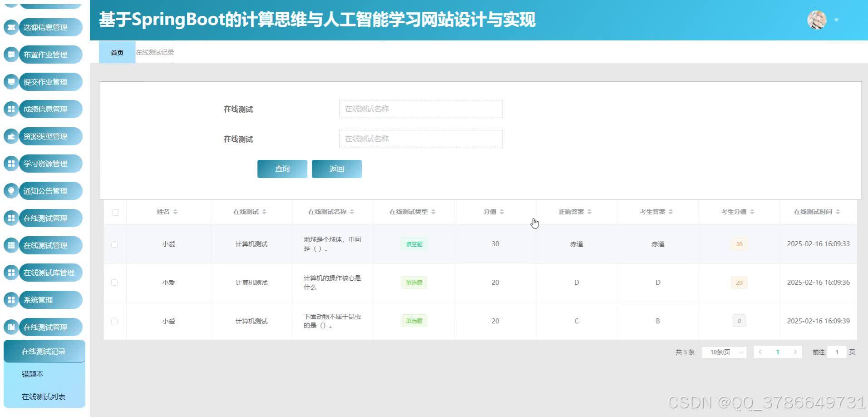Click the question text 计算机的操作核心是什么
This screenshot has width=868, height=417.
[x=332, y=283]
